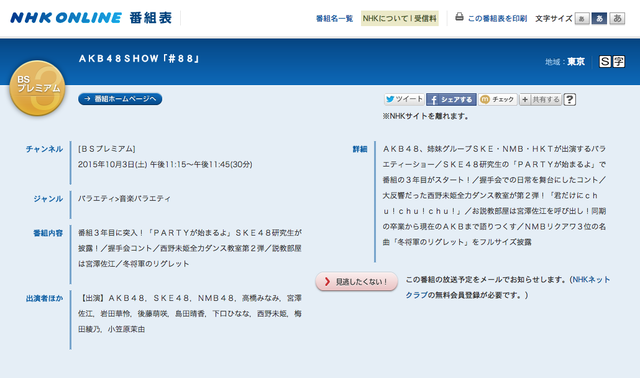Click the 共有する plus button
Image resolution: width=640 pixels, height=378 pixels.
point(540,100)
